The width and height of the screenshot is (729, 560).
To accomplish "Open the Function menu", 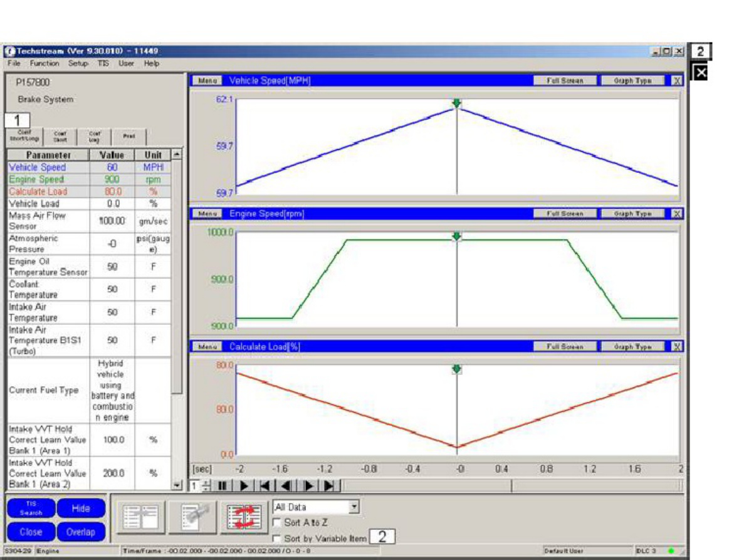I will [x=45, y=63].
